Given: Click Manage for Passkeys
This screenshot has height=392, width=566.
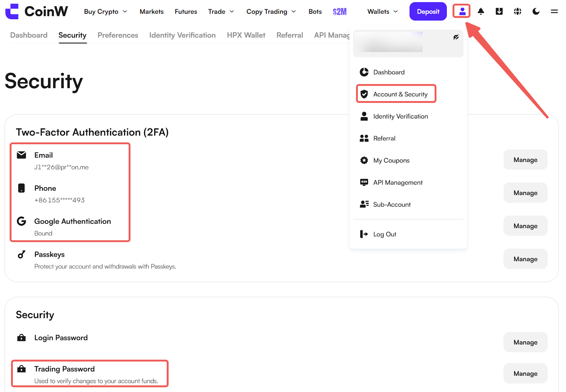Looking at the screenshot, I should (525, 259).
